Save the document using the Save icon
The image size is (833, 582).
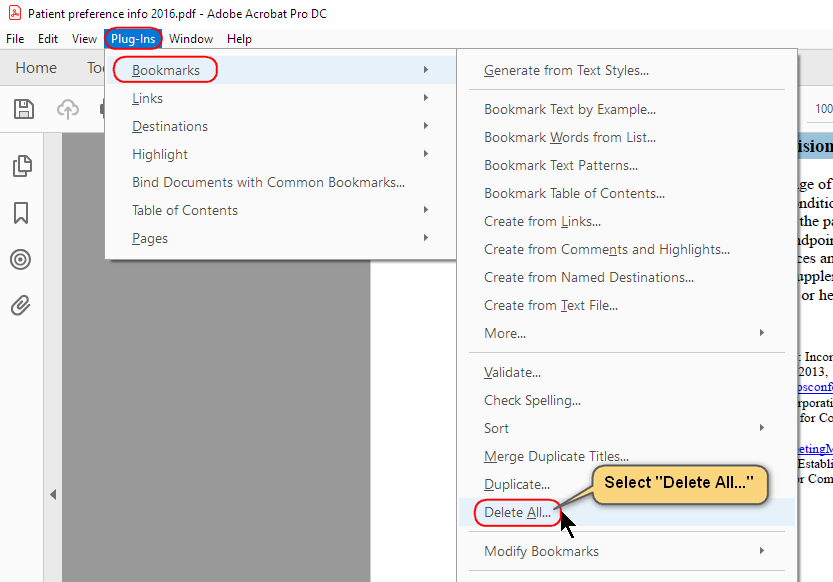[24, 109]
